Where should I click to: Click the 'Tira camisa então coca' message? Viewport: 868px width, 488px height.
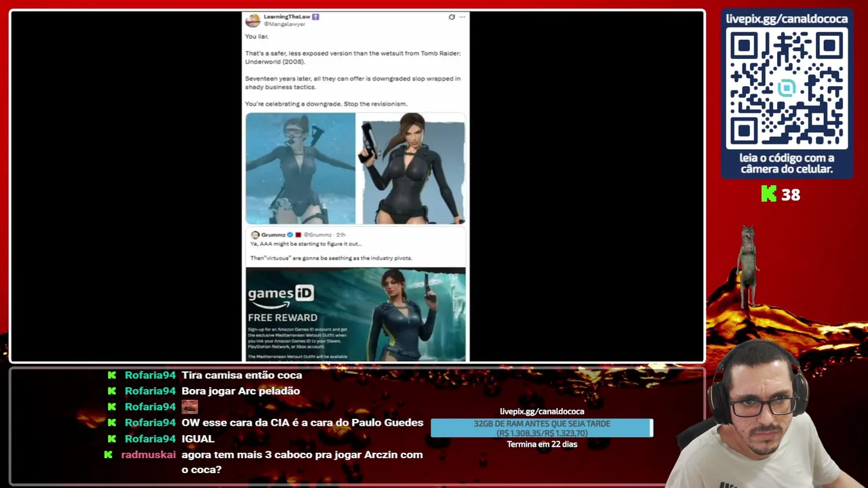242,375
